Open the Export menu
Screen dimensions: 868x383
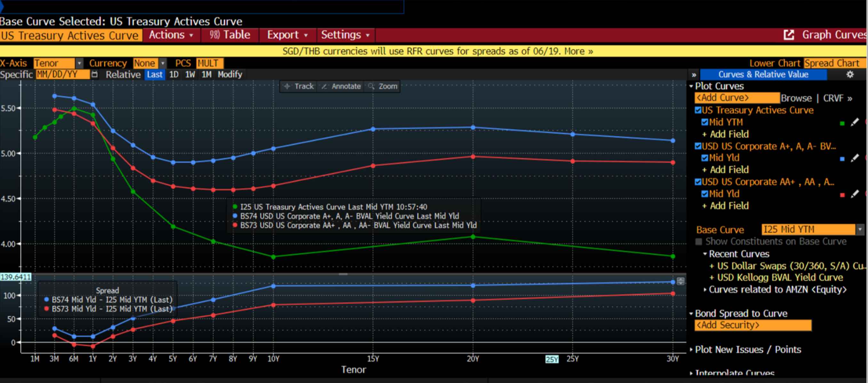coord(287,35)
